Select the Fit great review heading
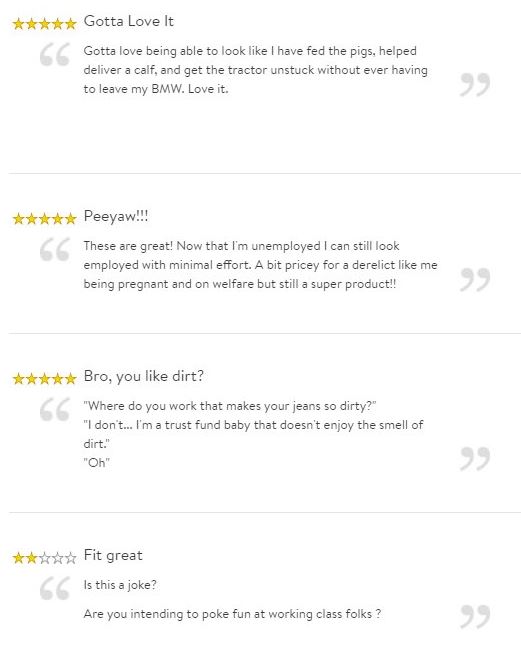 point(113,555)
